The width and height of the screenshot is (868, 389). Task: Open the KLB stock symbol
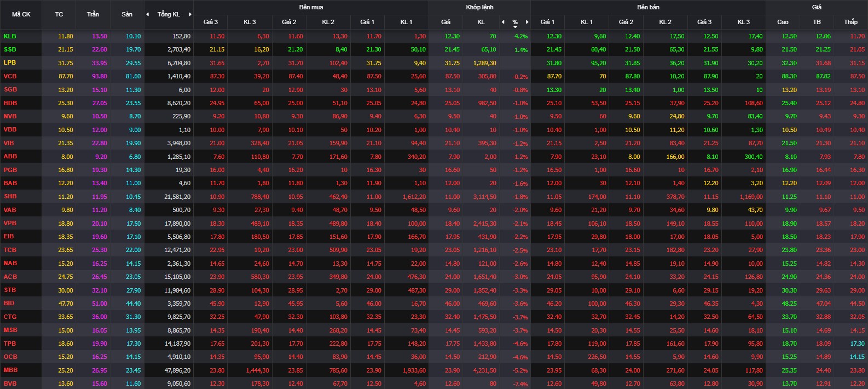pyautogui.click(x=10, y=36)
